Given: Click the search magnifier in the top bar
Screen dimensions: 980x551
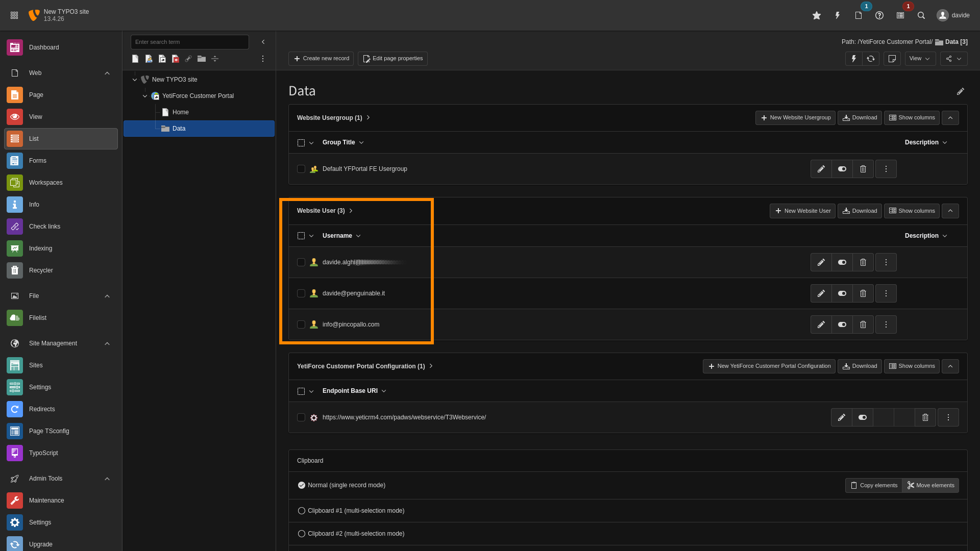Looking at the screenshot, I should [x=921, y=15].
